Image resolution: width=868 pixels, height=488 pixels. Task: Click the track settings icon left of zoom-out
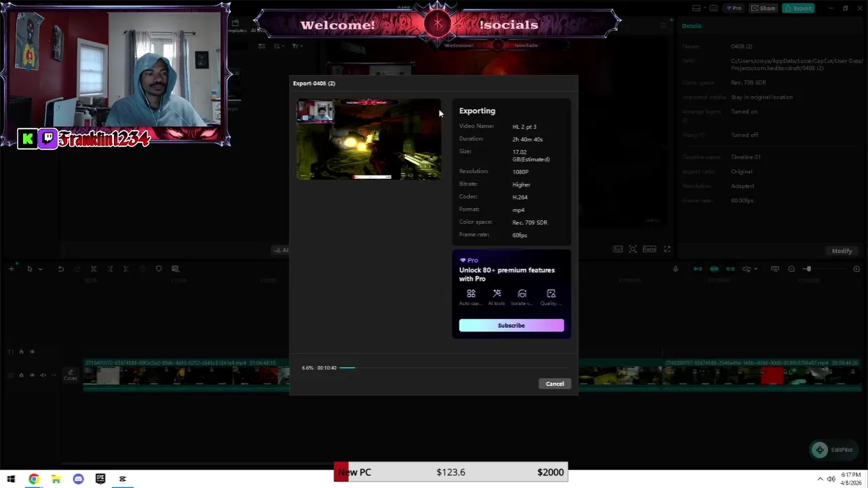click(775, 269)
